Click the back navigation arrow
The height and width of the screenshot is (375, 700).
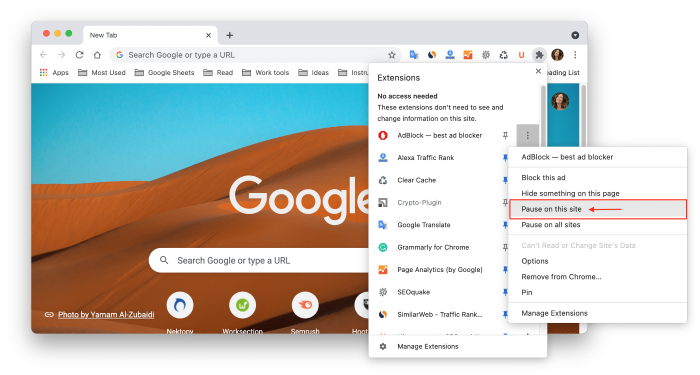click(43, 55)
